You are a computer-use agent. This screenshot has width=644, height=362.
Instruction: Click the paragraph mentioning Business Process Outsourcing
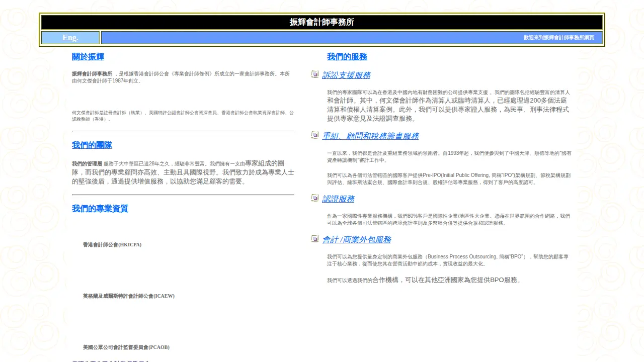449,260
